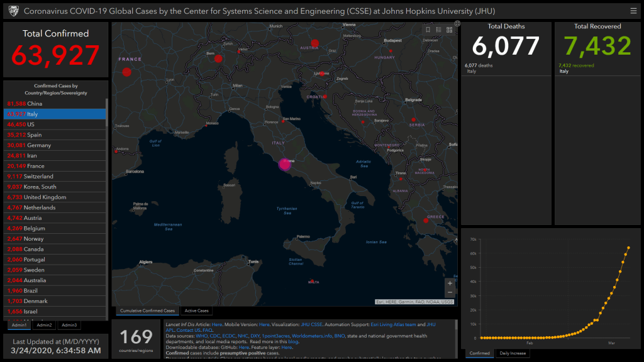
Task: Select Australia in the country list
Action: (x=54, y=280)
